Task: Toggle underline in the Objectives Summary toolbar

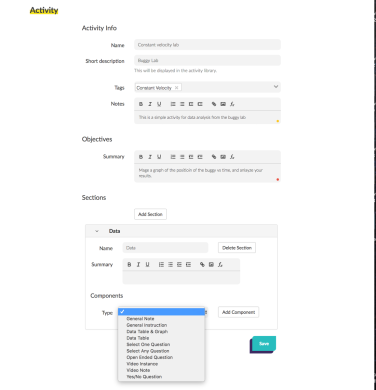Action: [159, 157]
